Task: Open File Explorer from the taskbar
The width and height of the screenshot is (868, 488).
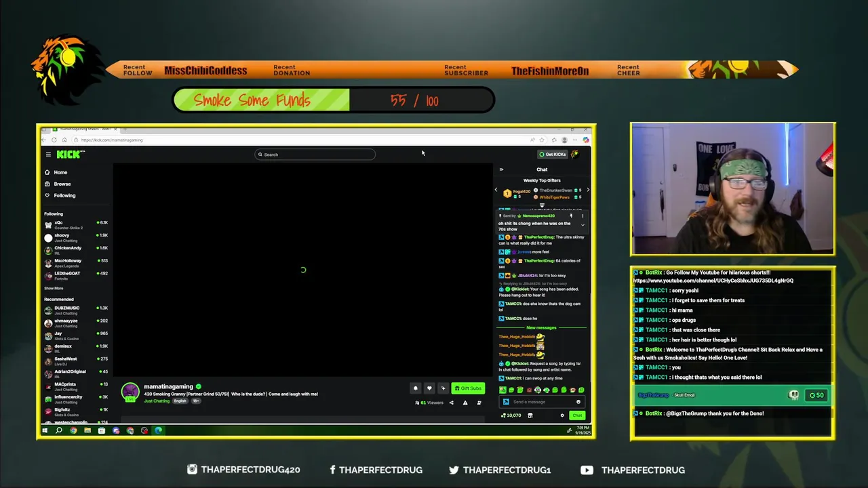Action: tap(87, 430)
